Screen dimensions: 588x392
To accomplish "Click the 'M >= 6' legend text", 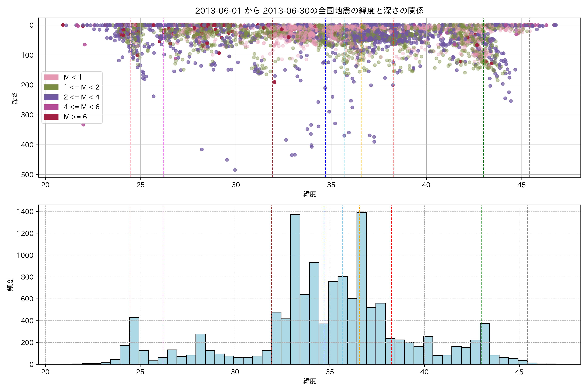I will pos(75,117).
